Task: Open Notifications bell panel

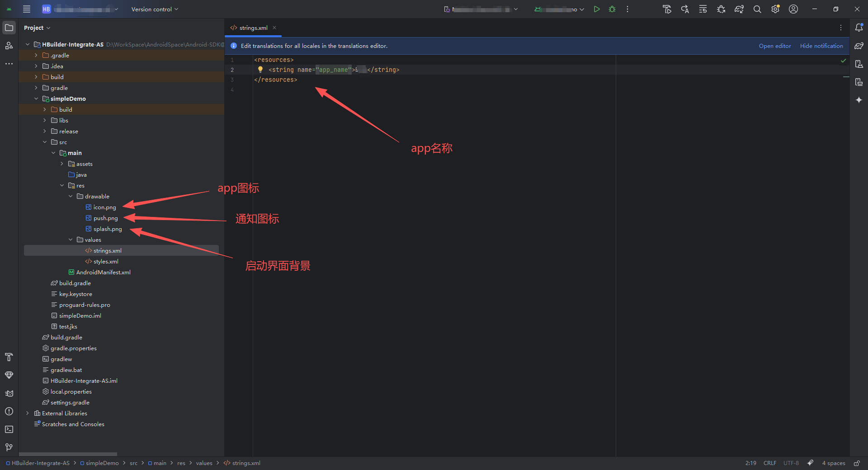Action: click(859, 28)
